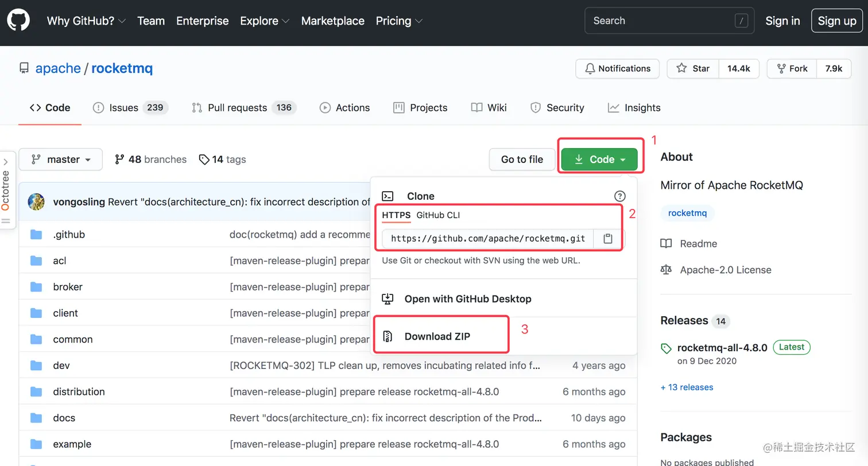
Task: Open the Insights tab
Action: [634, 107]
